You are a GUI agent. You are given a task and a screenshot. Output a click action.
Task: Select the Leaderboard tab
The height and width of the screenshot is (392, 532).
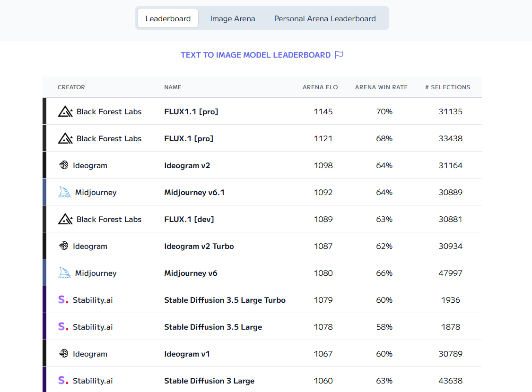click(168, 19)
